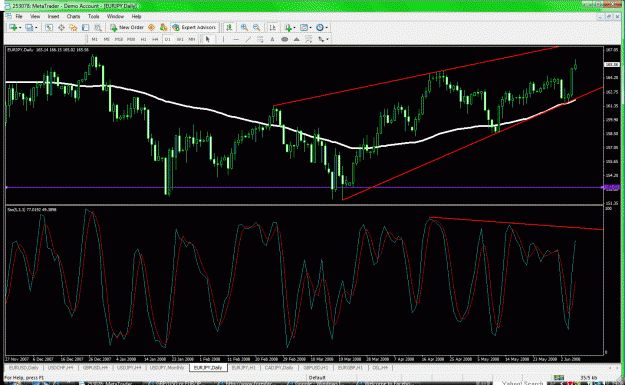The image size is (625, 385).
Task: Select the Horizontal Line drawing tool
Action: tap(236, 39)
